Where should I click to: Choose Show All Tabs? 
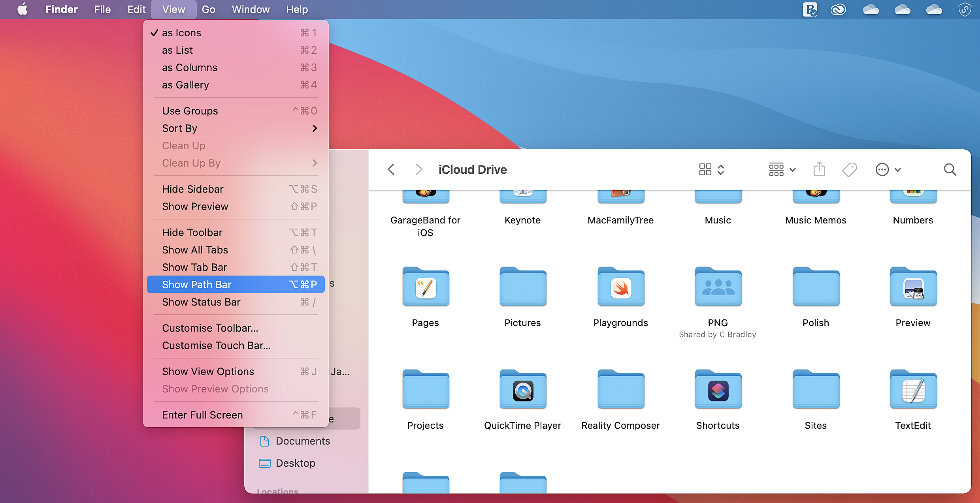tap(236, 250)
